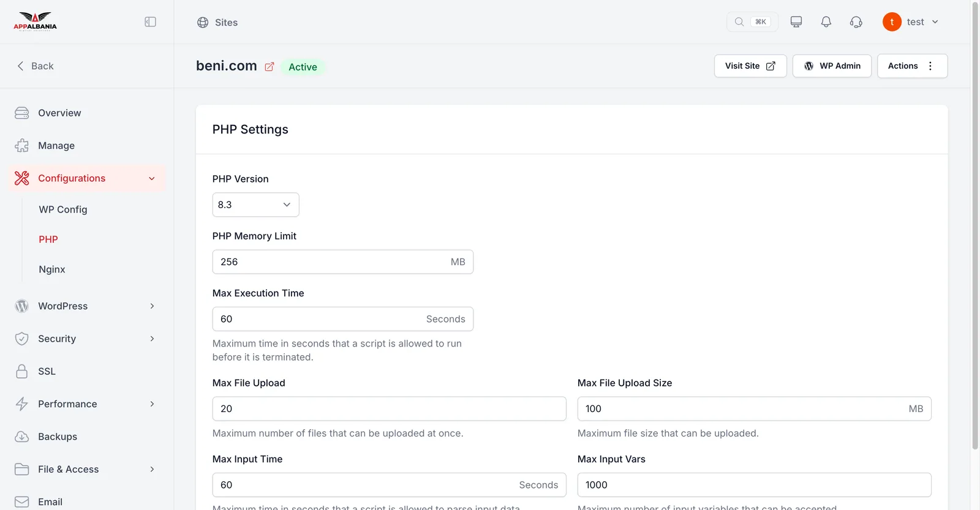This screenshot has height=510, width=980.
Task: Click the Performance lightning icon
Action: (x=22, y=404)
